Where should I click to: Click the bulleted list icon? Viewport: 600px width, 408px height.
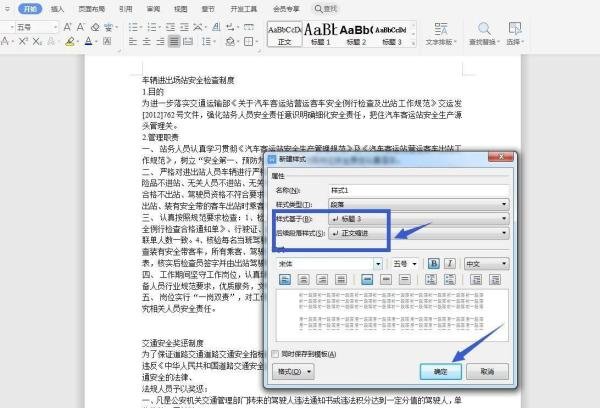pos(133,27)
